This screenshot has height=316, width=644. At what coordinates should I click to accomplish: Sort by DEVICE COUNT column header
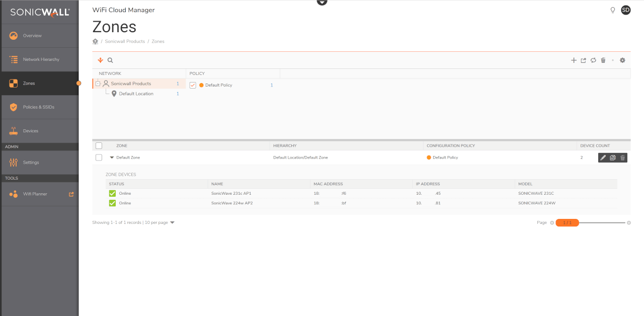click(x=595, y=146)
